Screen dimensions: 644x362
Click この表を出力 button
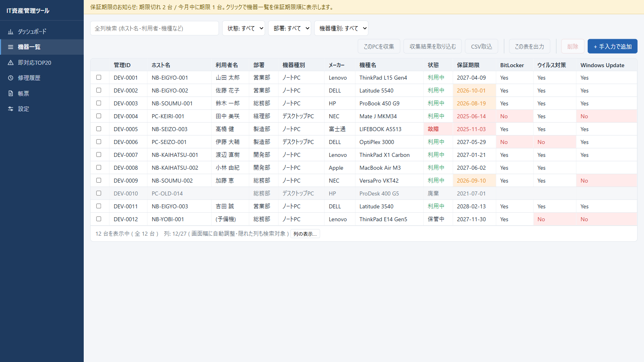[529, 46]
